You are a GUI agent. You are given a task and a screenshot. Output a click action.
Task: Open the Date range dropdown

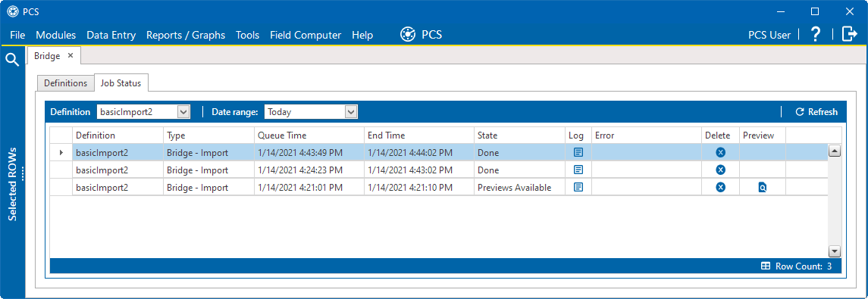351,111
